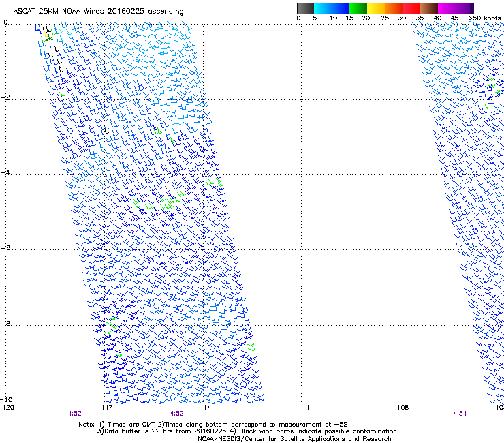
Task: Click the purple "4:51" overpass time label
Action: coord(460,414)
